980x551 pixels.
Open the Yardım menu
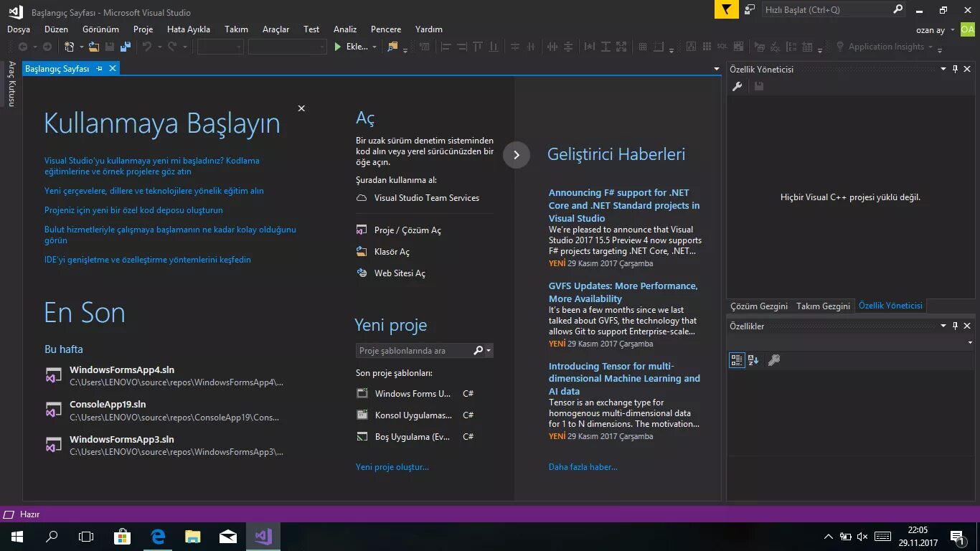click(429, 29)
